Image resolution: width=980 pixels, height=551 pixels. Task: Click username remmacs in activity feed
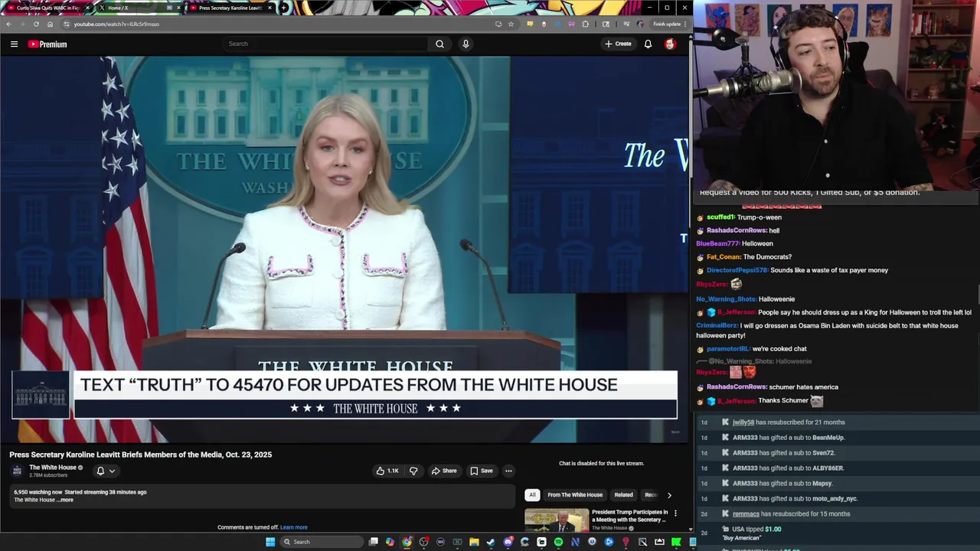pos(746,514)
